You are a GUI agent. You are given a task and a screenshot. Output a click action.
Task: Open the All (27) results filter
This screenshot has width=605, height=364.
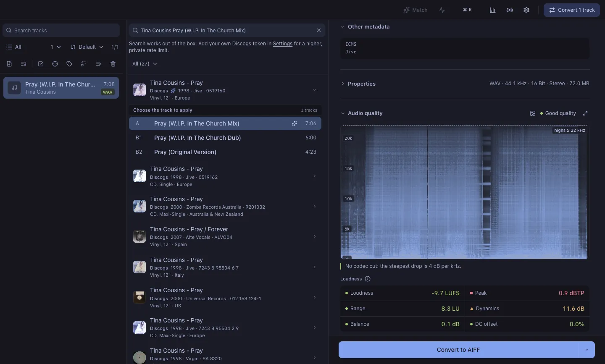point(145,64)
